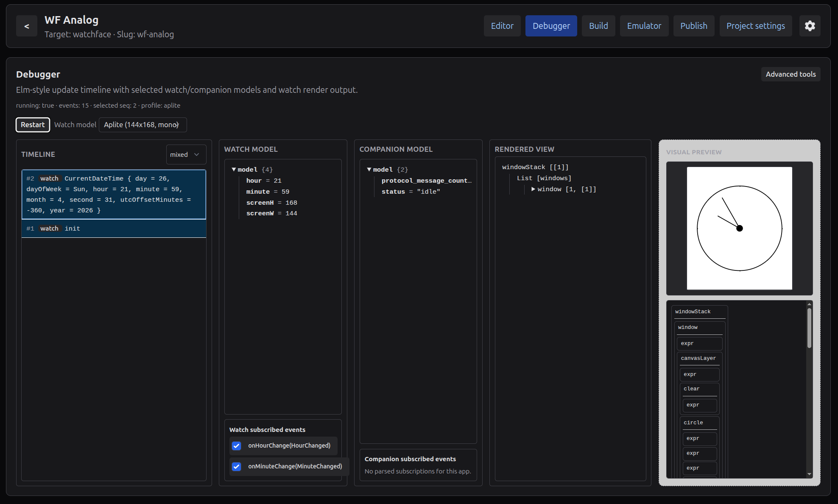Expand the window node in rendered view
This screenshot has height=504, width=838.
(534, 189)
